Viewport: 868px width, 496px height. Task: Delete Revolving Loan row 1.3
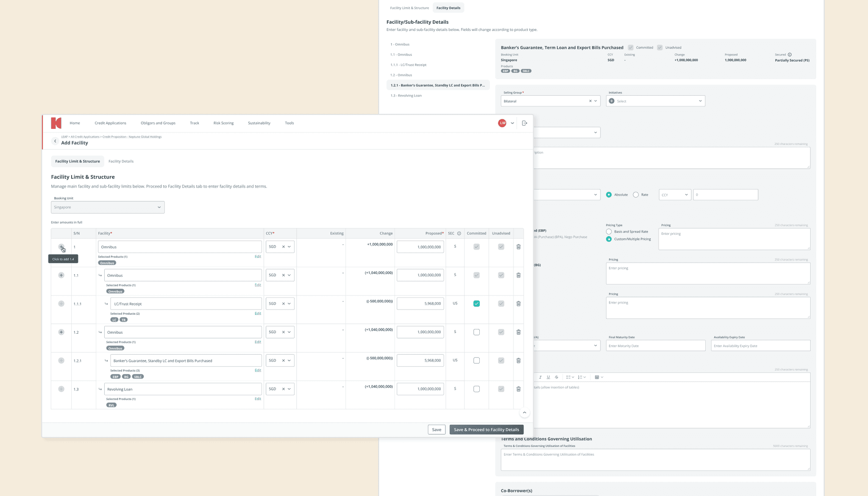click(518, 389)
